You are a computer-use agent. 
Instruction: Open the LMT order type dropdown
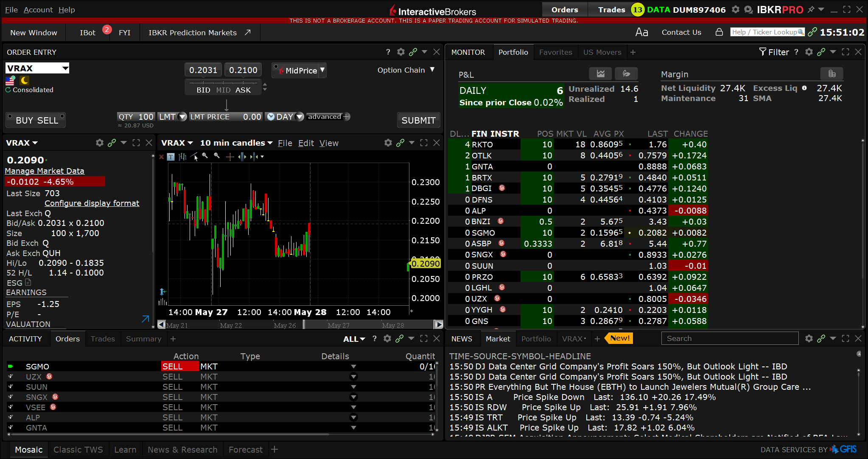tap(182, 117)
